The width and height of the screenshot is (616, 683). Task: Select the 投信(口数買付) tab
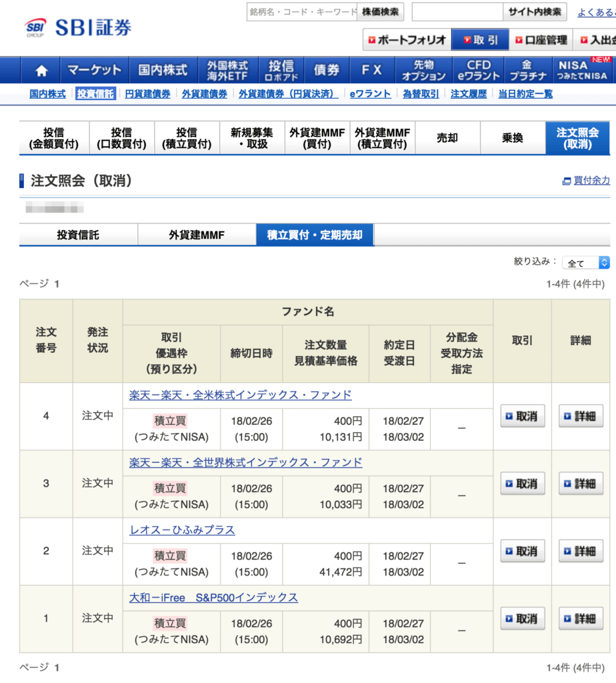coord(122,138)
